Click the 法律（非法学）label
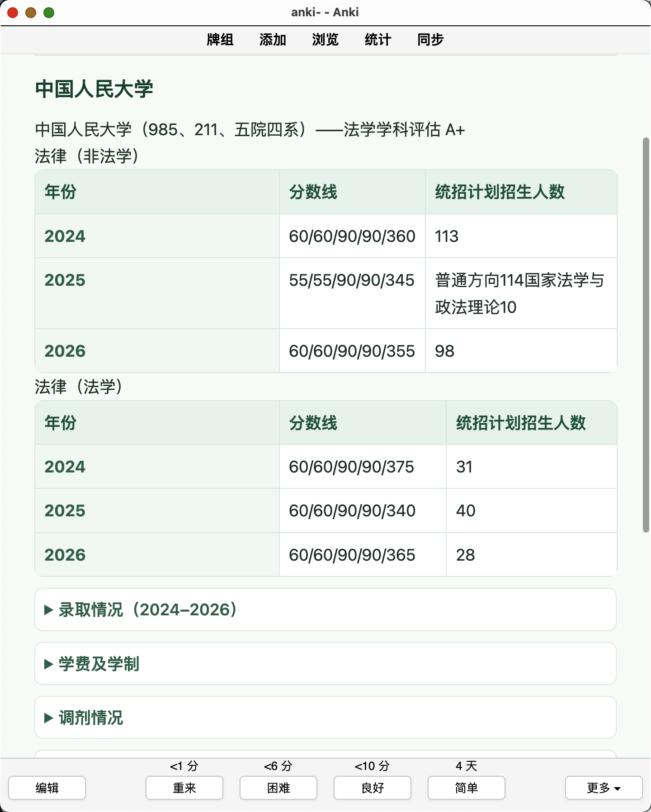Screen dimensions: 651x812 (87, 156)
